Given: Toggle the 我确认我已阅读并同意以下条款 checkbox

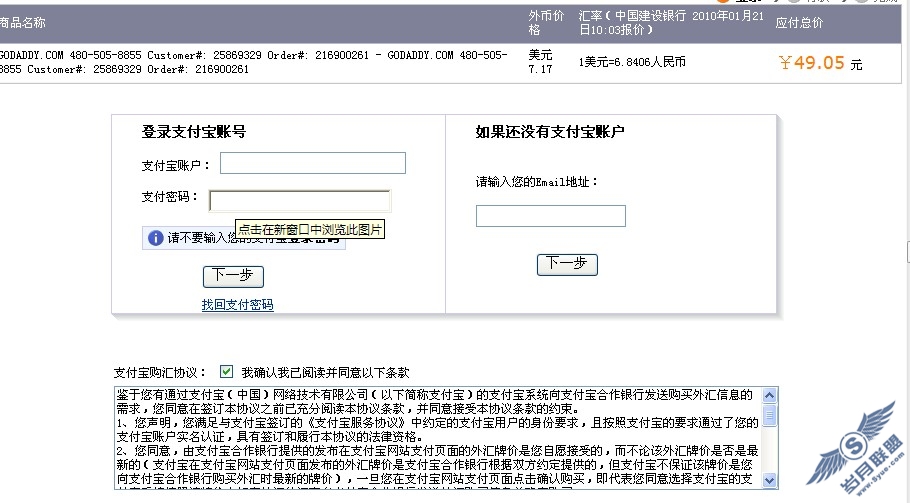Looking at the screenshot, I should point(226,371).
